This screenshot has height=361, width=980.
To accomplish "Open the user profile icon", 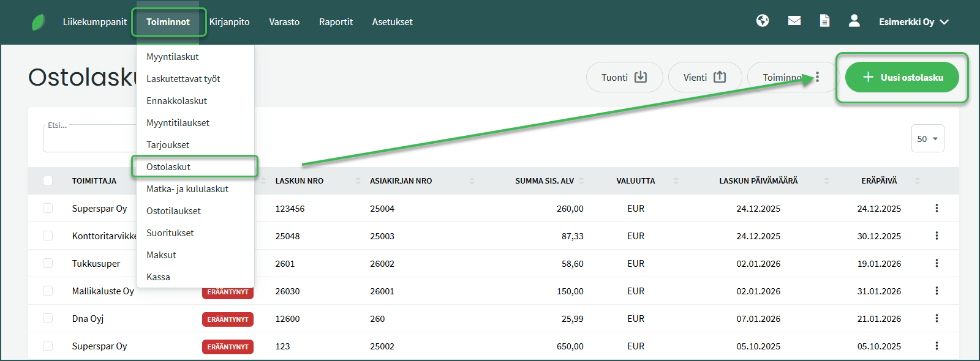I will point(854,21).
